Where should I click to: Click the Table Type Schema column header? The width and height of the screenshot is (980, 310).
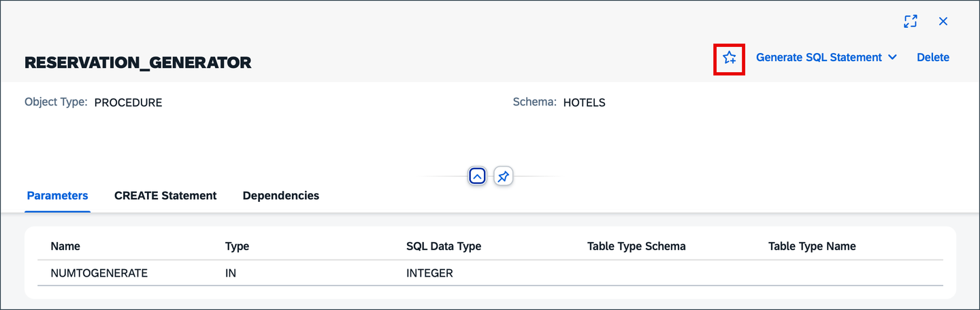(636, 246)
